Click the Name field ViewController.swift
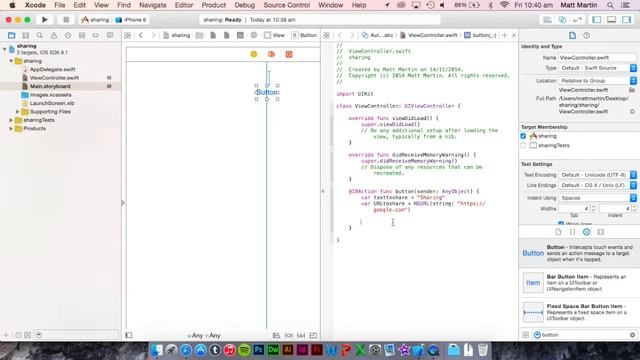640x360 pixels. [x=597, y=58]
